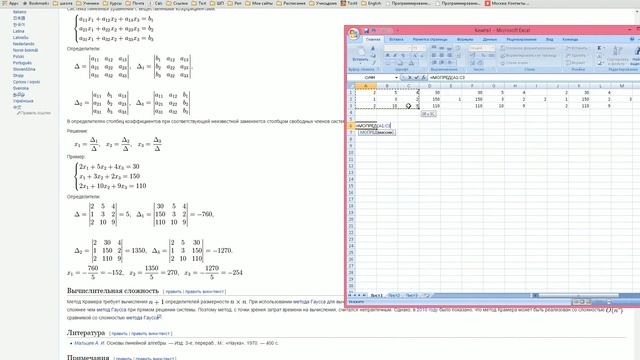This screenshot has height=360, width=640.
Task: Switch to the Данные ribbon tab
Action: [489, 40]
